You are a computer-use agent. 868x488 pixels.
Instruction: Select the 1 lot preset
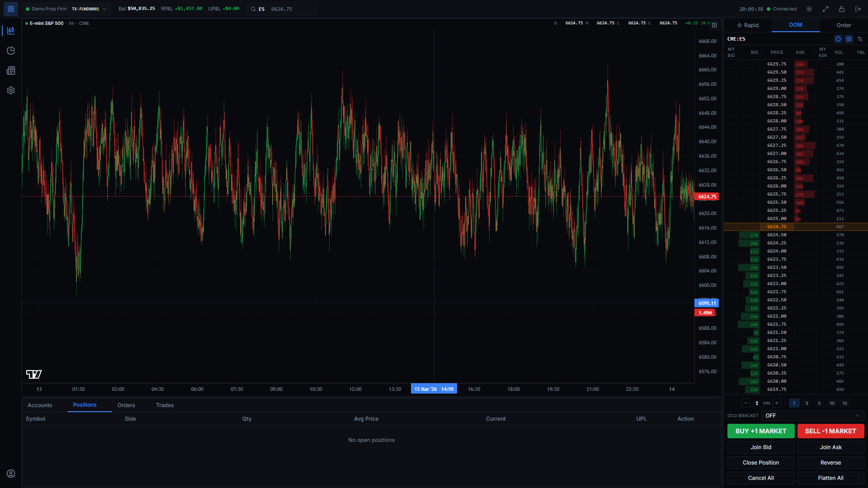[794, 403]
